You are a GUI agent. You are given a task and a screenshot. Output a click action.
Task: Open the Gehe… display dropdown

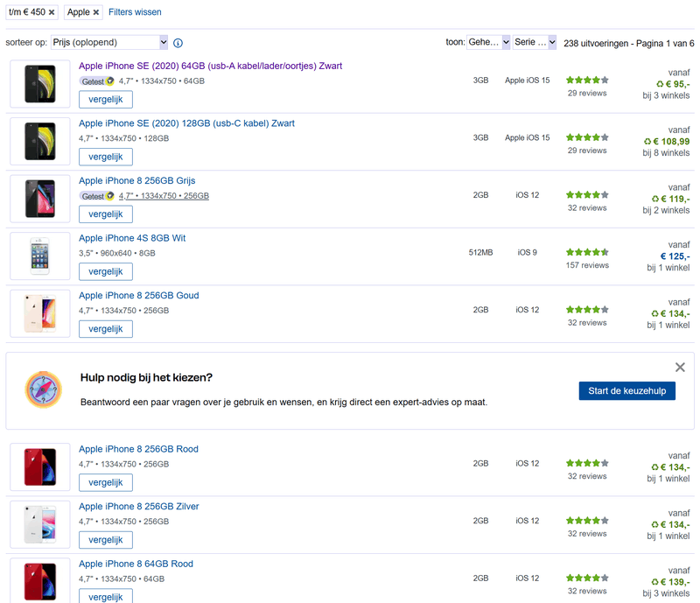click(x=488, y=42)
